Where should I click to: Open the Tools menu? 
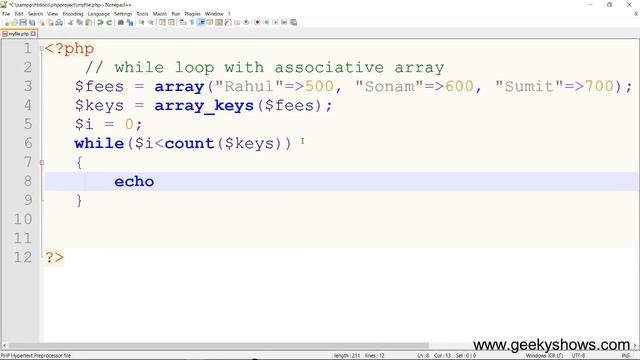142,14
